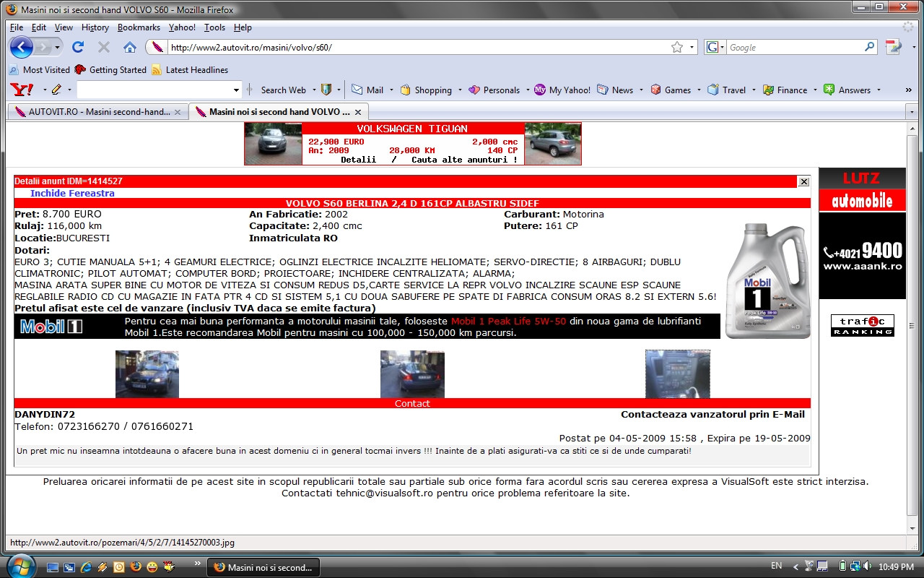The image size is (924, 578).
Task: Expand the Yahoo News dropdown arrow
Action: 640,90
